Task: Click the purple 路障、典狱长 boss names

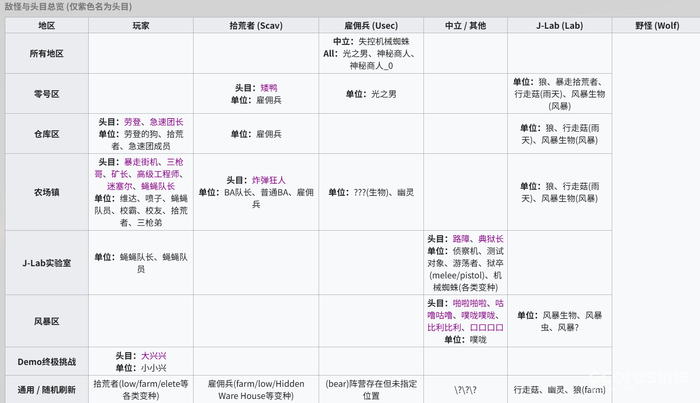Action: pyautogui.click(x=478, y=239)
